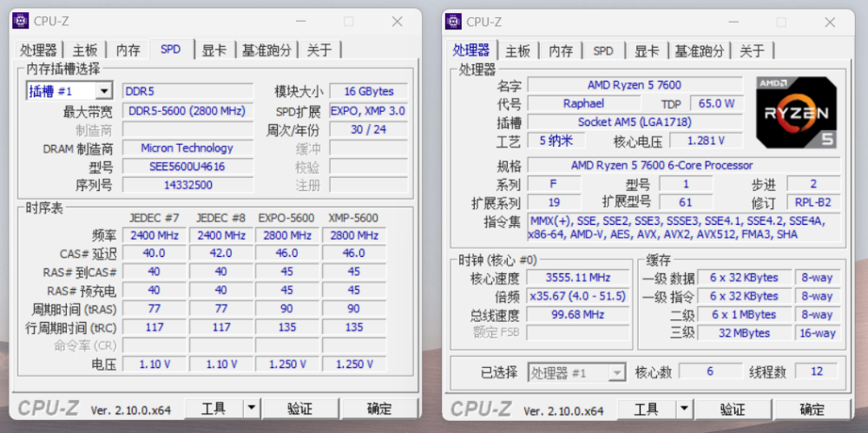
Task: Switch to 处理器 tab in left window
Action: tap(38, 50)
